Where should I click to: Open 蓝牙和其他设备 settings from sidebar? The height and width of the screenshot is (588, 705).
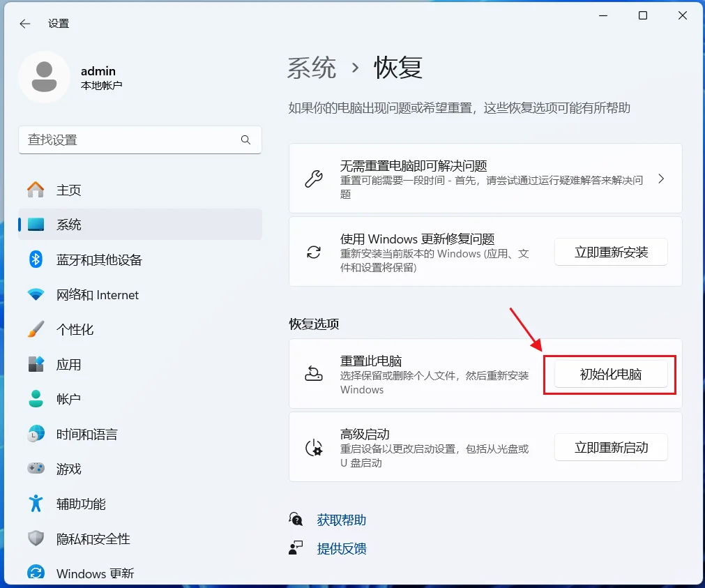tap(98, 259)
